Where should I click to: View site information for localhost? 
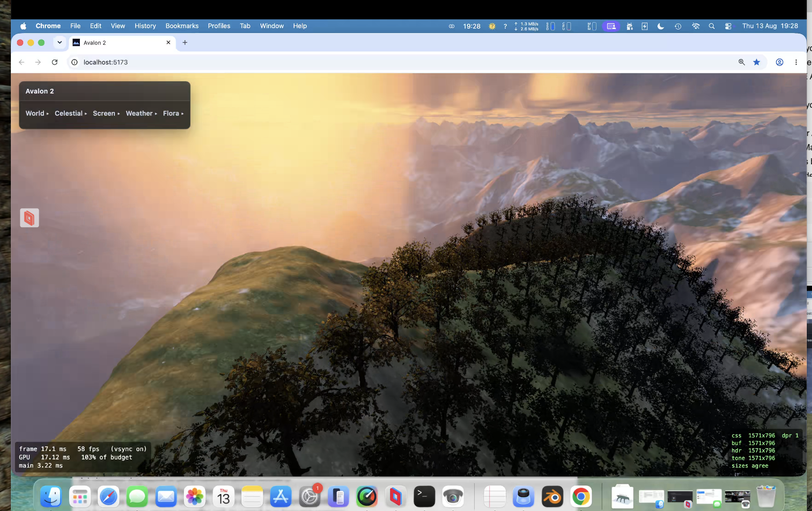(74, 62)
